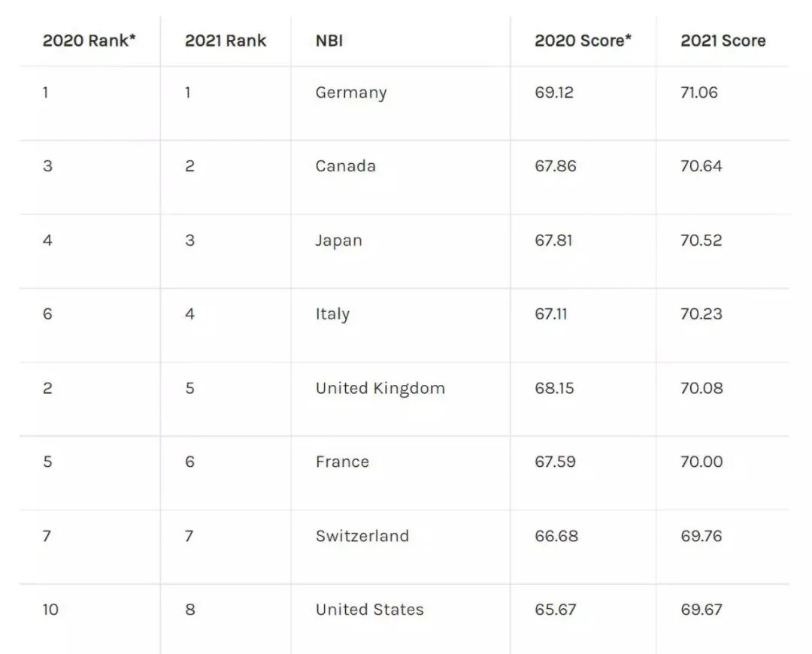The height and width of the screenshot is (654, 812).
Task: Select the Germany country cell
Action: [351, 93]
